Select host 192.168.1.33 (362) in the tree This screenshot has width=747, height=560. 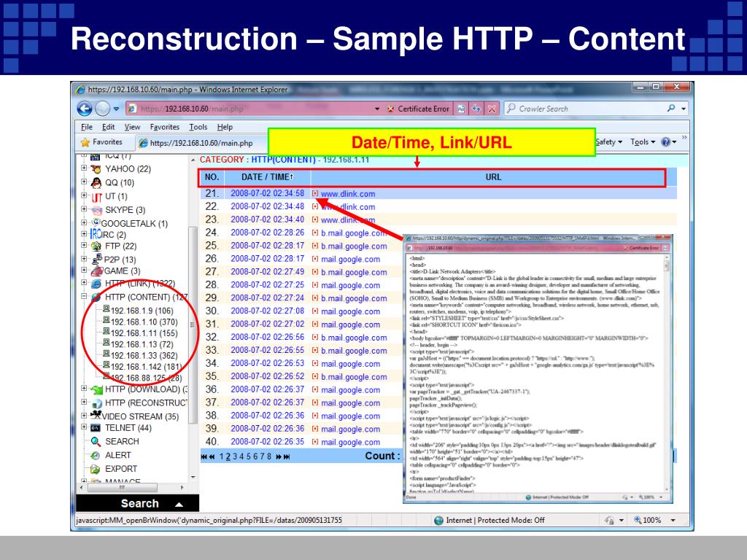tap(144, 356)
